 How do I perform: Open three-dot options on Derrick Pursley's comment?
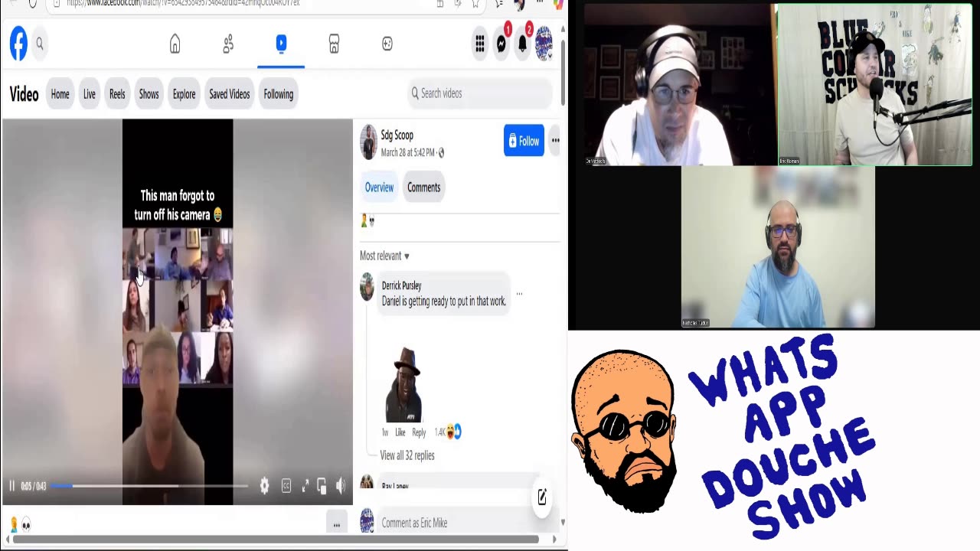pos(519,294)
